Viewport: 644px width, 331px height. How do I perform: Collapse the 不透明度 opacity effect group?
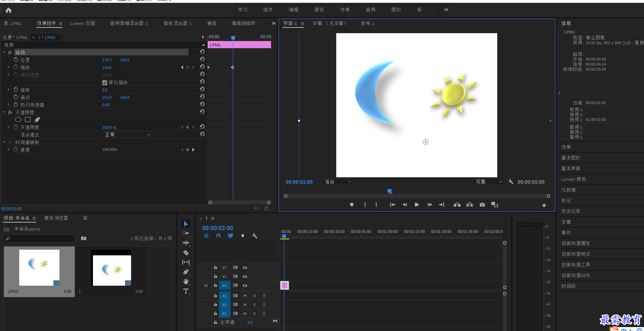(4, 112)
